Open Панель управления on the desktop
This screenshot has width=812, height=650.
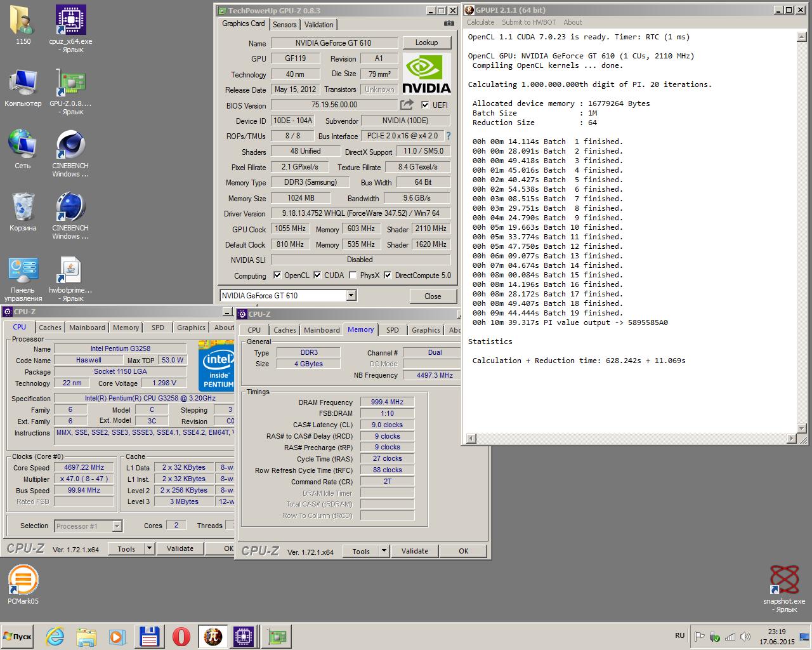[x=23, y=278]
